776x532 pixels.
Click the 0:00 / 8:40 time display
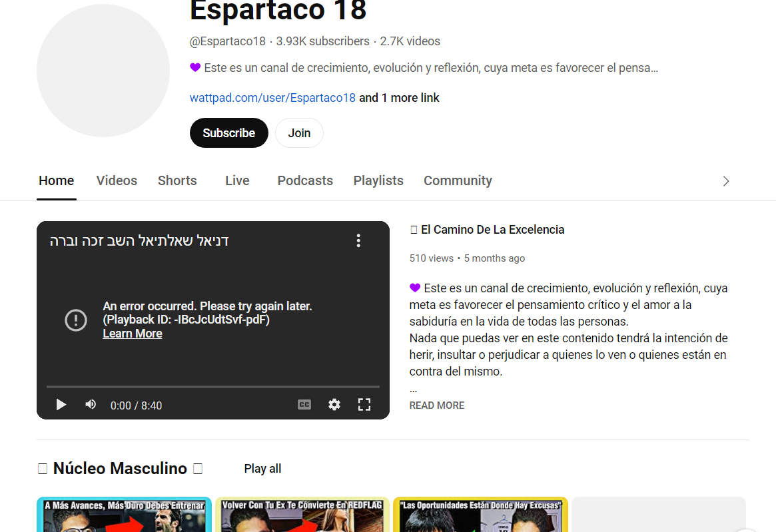coord(136,405)
